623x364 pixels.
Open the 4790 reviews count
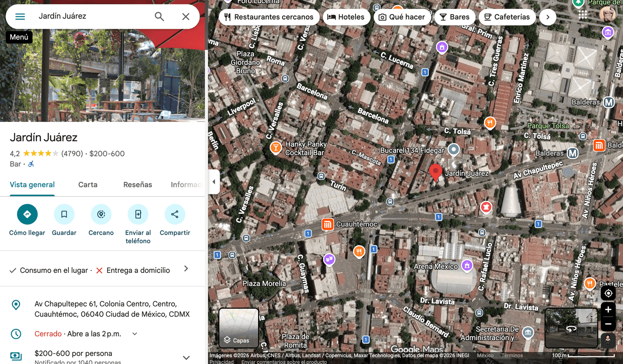click(x=72, y=154)
